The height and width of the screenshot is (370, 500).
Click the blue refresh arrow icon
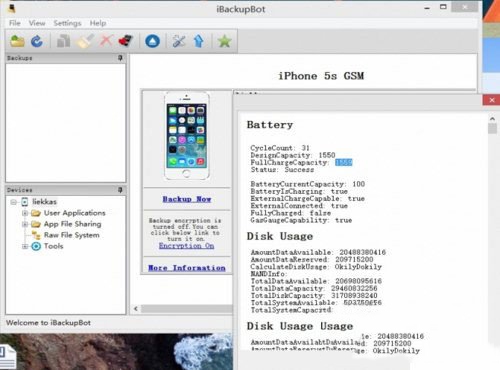click(37, 41)
